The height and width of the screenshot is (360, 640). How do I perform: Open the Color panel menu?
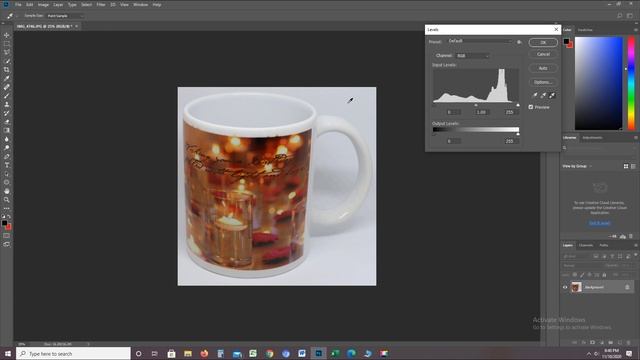pyautogui.click(x=636, y=30)
